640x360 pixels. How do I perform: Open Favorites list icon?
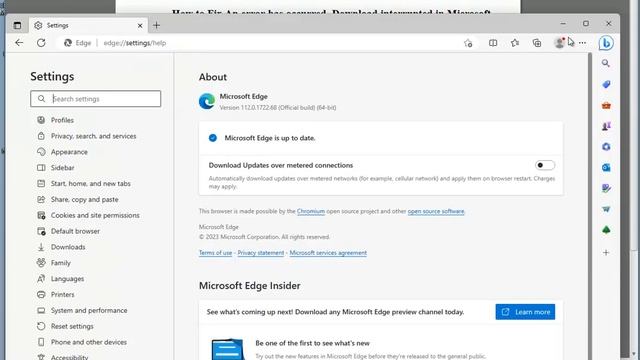(x=515, y=43)
